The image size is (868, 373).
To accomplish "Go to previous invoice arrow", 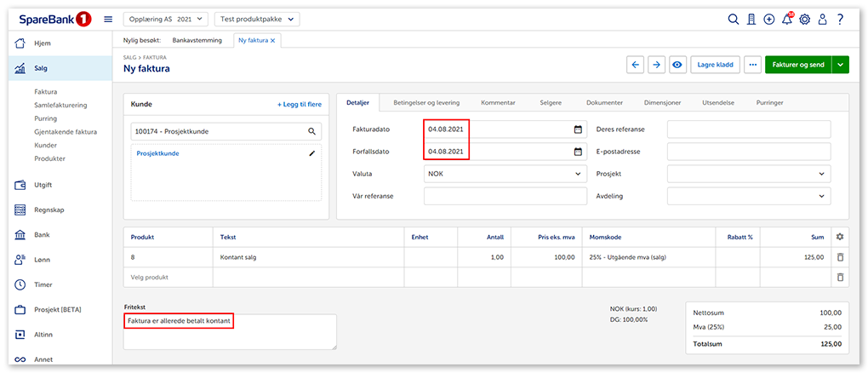I will coord(635,65).
